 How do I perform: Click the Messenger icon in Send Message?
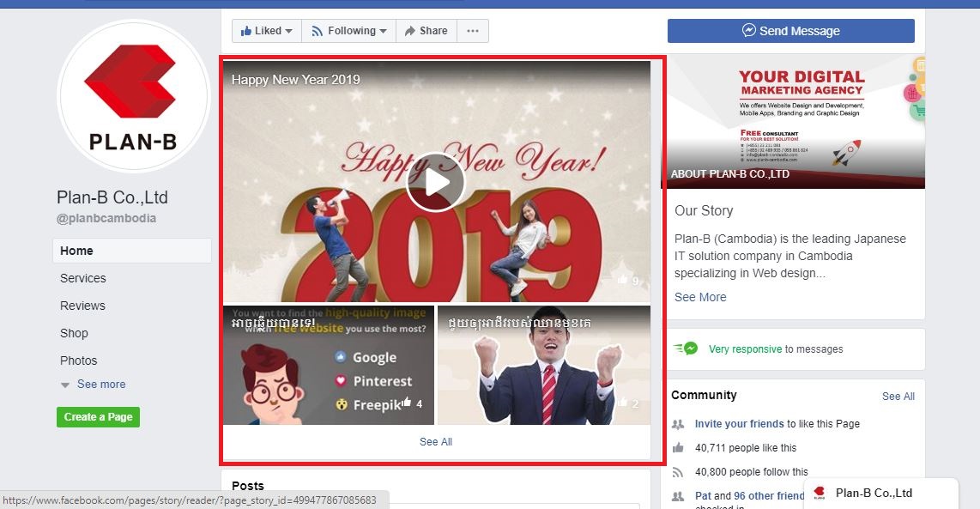749,31
